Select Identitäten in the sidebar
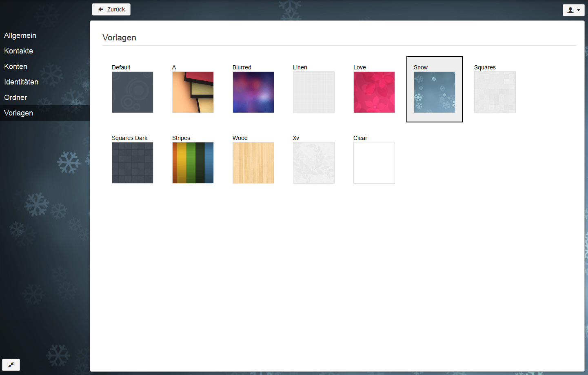 coord(21,82)
